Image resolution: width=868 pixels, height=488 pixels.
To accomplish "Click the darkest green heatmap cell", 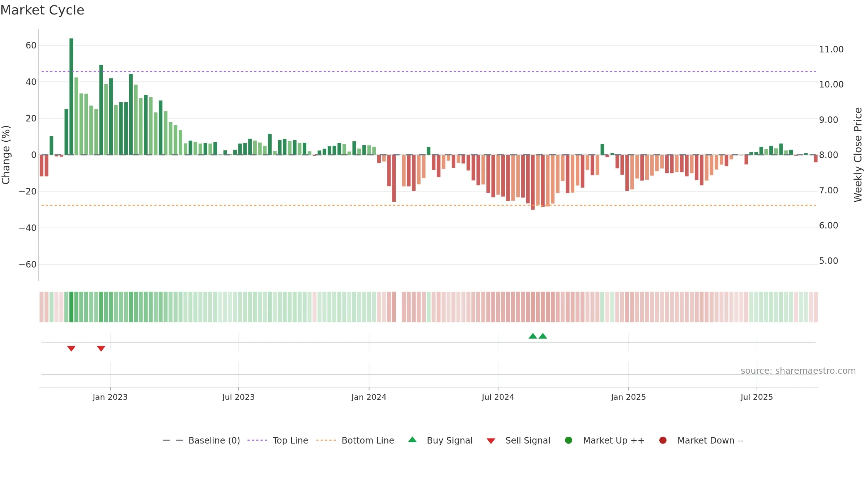I will 71,307.
